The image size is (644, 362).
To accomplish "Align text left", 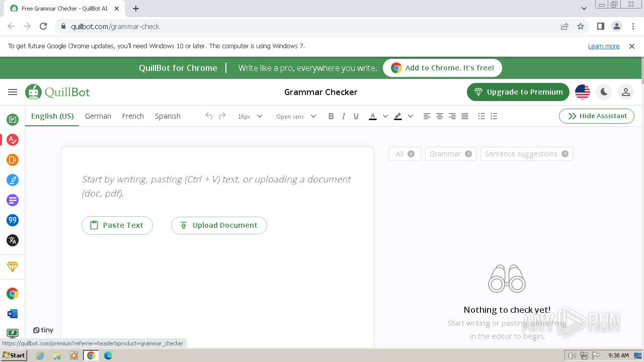I will pos(427,116).
